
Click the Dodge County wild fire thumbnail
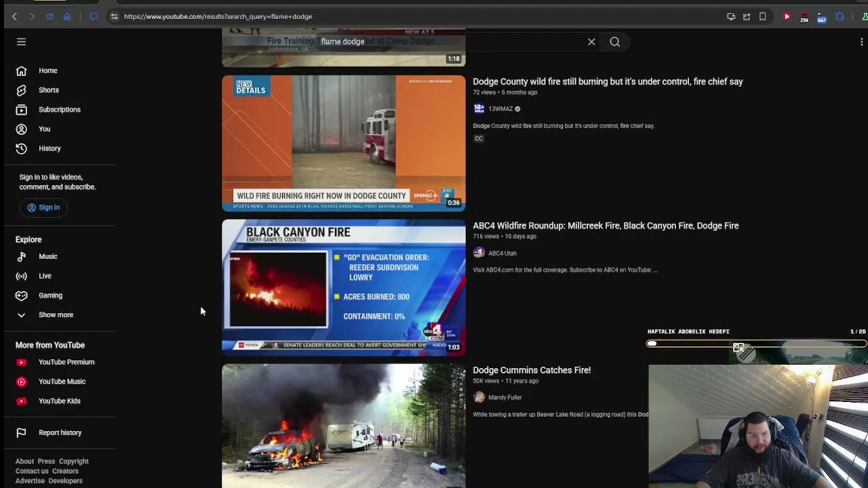tap(344, 143)
